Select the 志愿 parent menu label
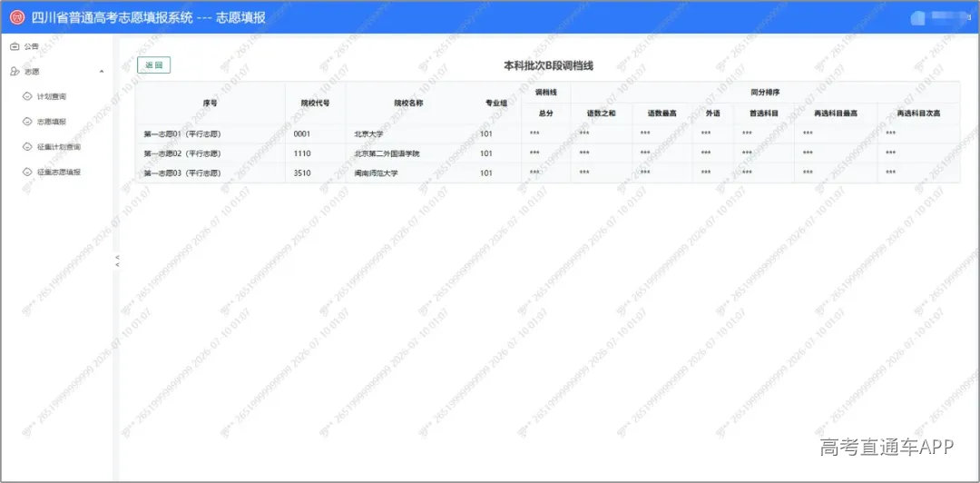980x483 pixels. [x=32, y=72]
